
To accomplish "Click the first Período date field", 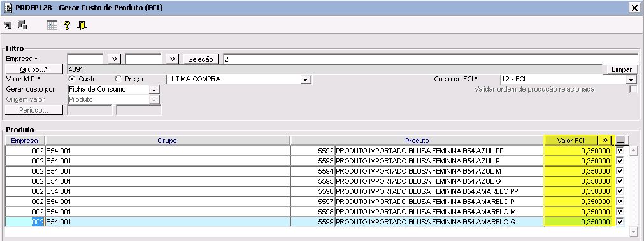I will click(90, 110).
